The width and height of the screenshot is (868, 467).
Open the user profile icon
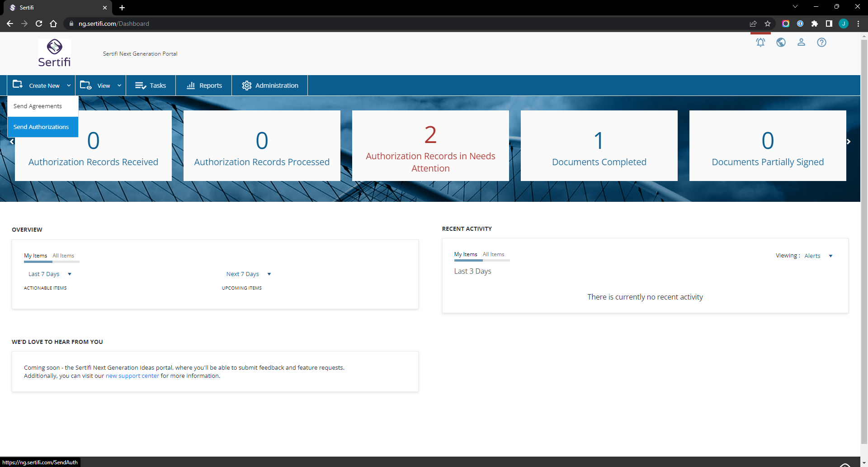(x=801, y=43)
